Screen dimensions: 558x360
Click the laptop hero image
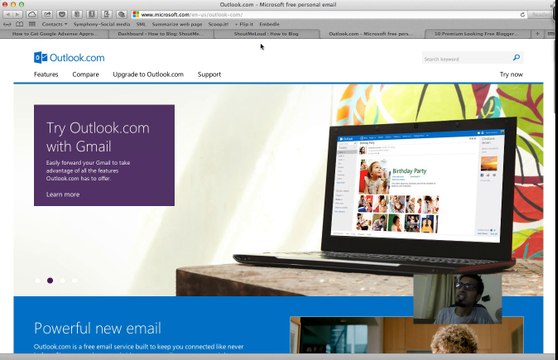(x=375, y=196)
